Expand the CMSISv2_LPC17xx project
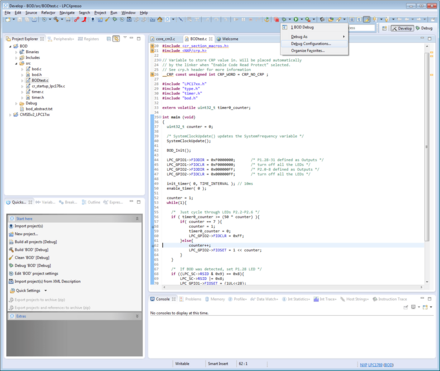The image size is (440, 371). [10, 115]
